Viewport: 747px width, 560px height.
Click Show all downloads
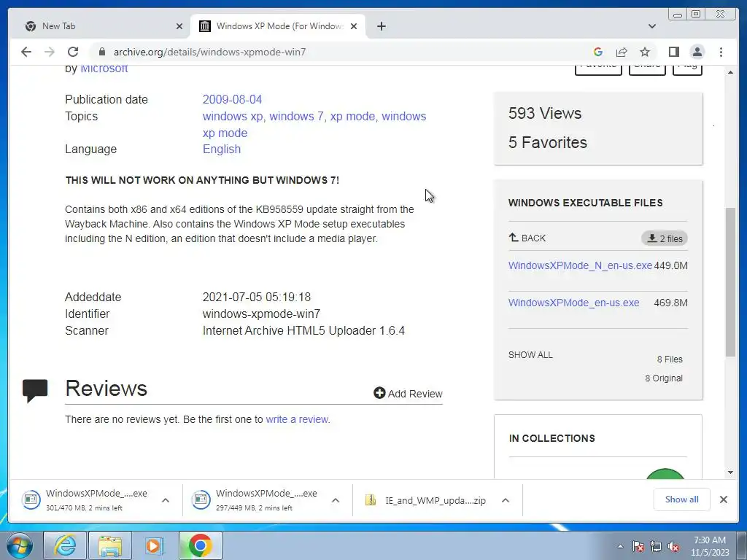coord(682,499)
